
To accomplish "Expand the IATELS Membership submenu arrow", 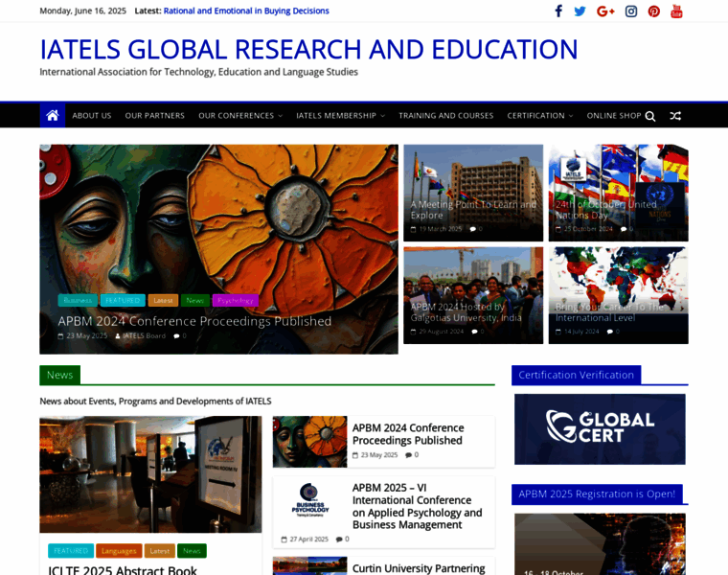I will click(x=382, y=116).
